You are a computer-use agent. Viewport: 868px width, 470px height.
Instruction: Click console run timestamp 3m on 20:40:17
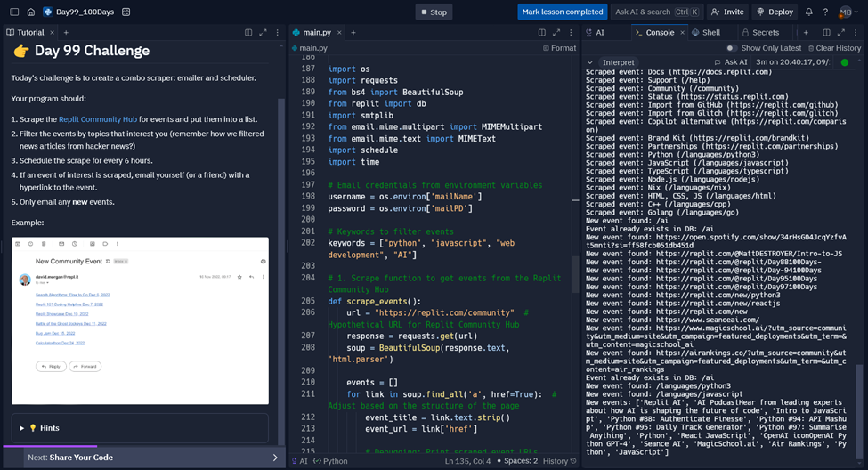[792, 62]
